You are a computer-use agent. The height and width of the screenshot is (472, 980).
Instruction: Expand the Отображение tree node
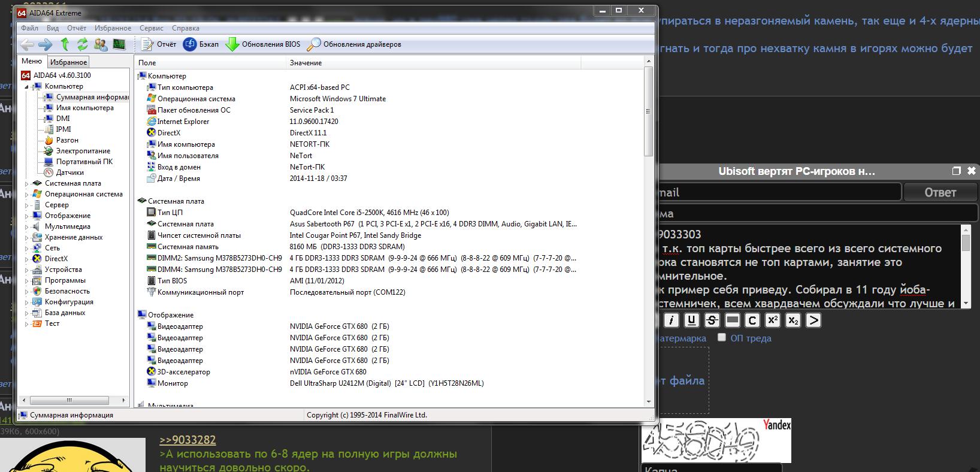(26, 216)
